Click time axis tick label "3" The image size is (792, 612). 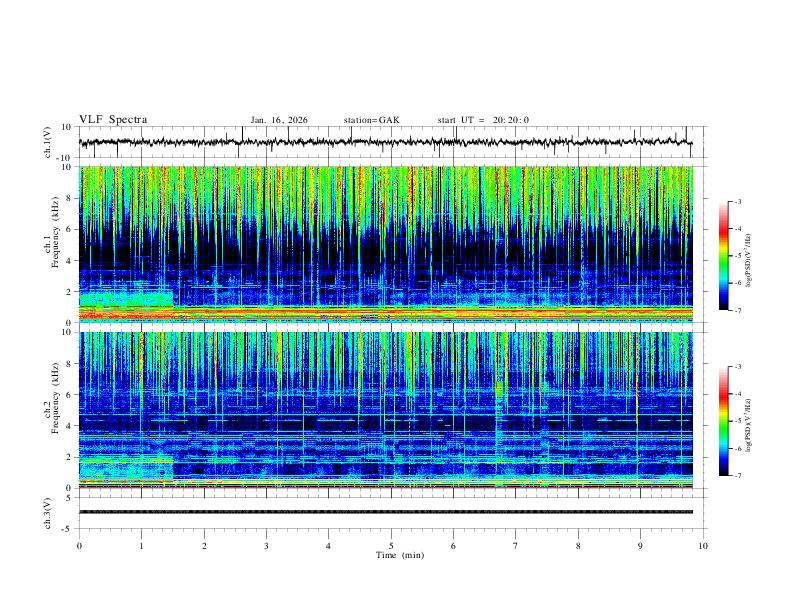point(266,546)
